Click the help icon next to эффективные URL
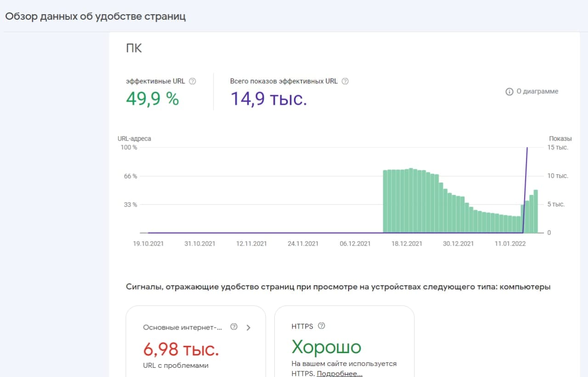The image size is (588, 377). [193, 81]
